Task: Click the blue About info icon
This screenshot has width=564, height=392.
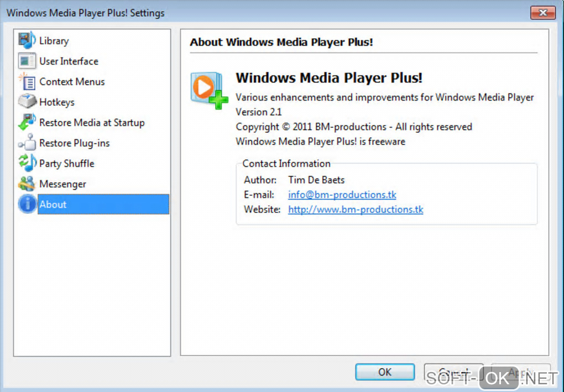Action: tap(27, 204)
